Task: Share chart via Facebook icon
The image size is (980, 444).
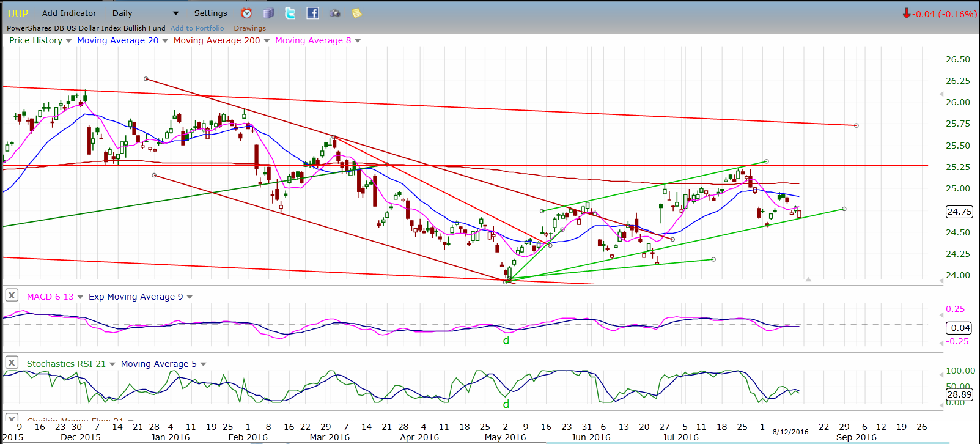Action: [312, 13]
